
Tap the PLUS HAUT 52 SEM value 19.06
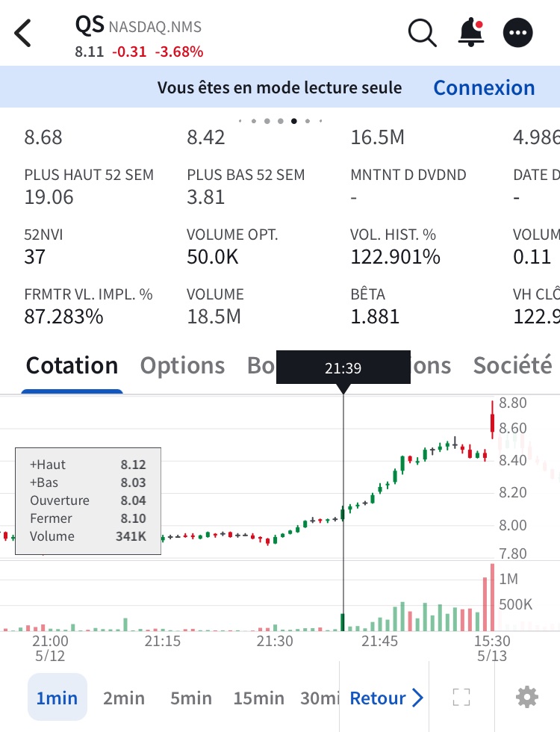[49, 197]
